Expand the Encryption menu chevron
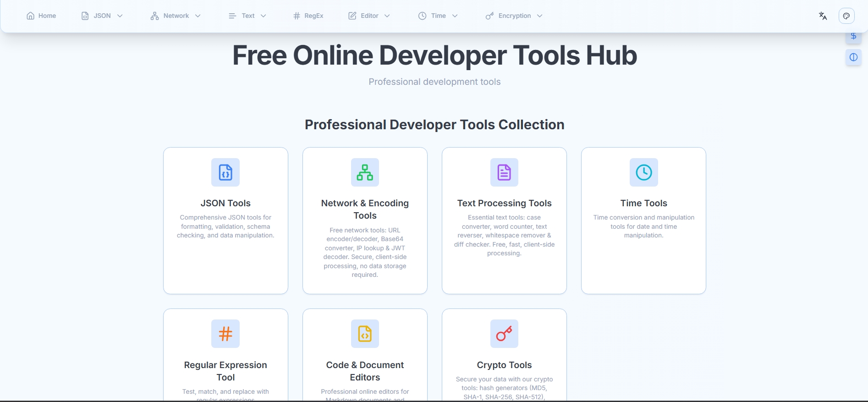 [x=540, y=16]
